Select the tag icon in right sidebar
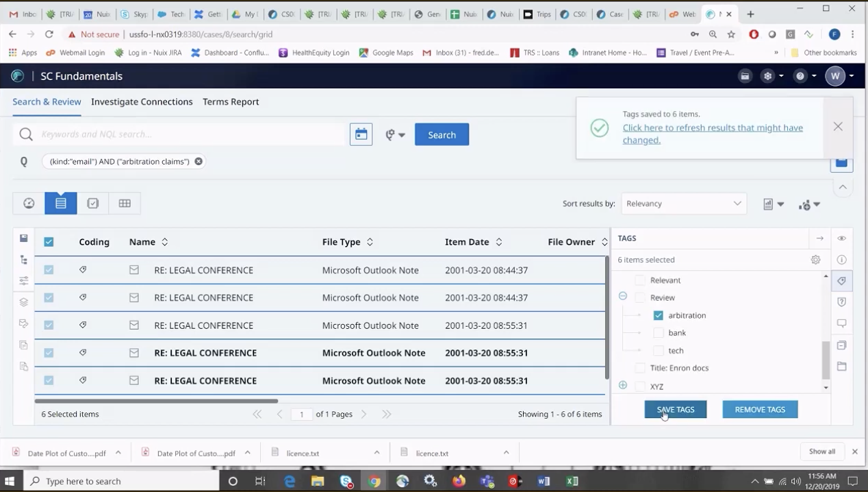Screen dimensions: 868x492 click(842, 280)
